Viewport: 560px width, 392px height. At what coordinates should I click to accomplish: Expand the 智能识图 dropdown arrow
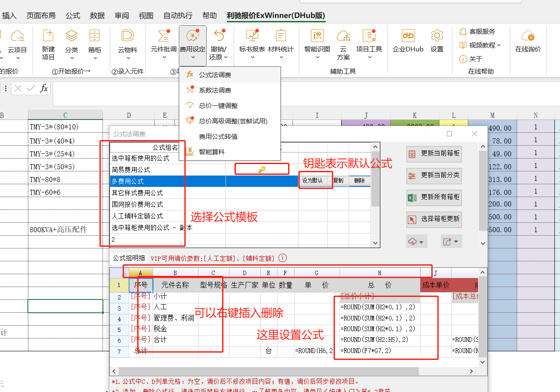pos(317,58)
